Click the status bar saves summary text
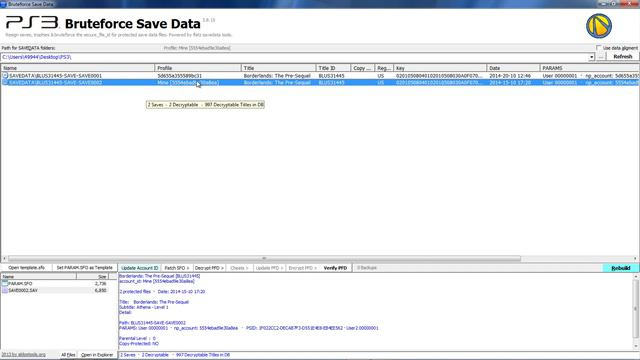The image size is (640, 360). (175, 355)
